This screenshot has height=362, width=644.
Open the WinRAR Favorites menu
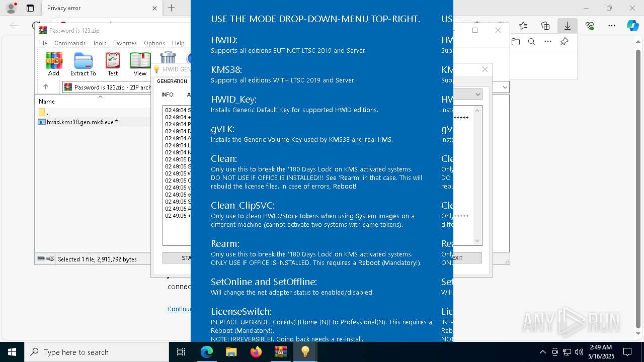[125, 43]
